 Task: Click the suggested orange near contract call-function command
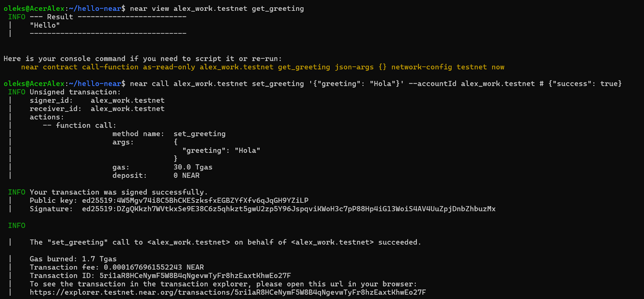pos(263,67)
